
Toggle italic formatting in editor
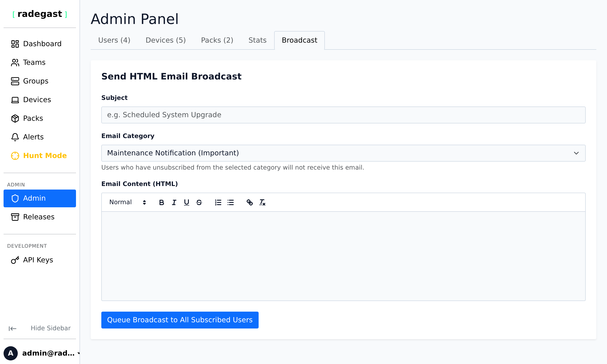click(174, 202)
